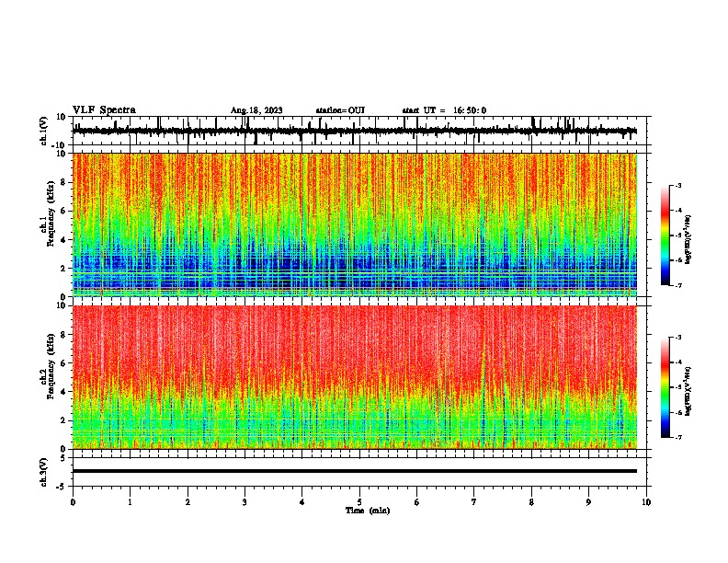The image size is (728, 563).
Task: Click time axis tick label "8"
Action: (x=531, y=502)
